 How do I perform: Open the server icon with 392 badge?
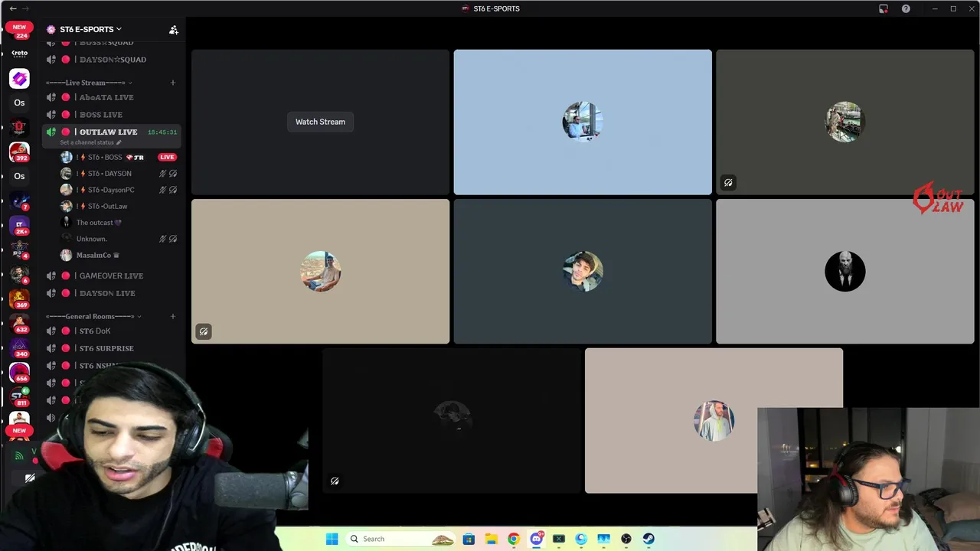(19, 152)
